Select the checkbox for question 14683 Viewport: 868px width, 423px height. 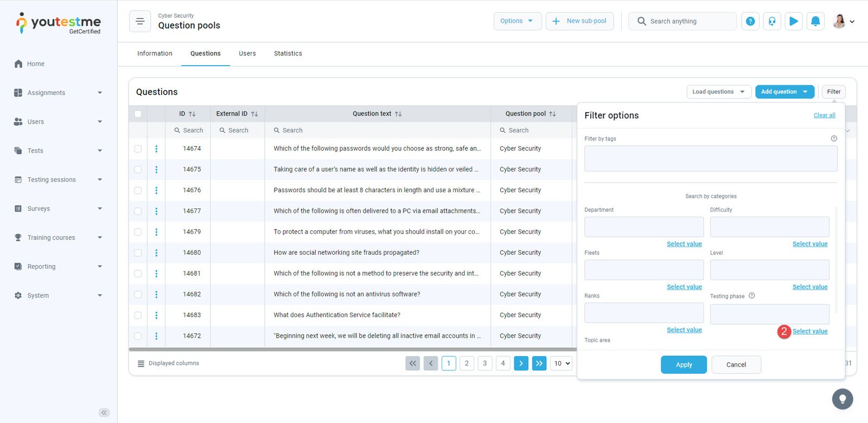point(138,315)
